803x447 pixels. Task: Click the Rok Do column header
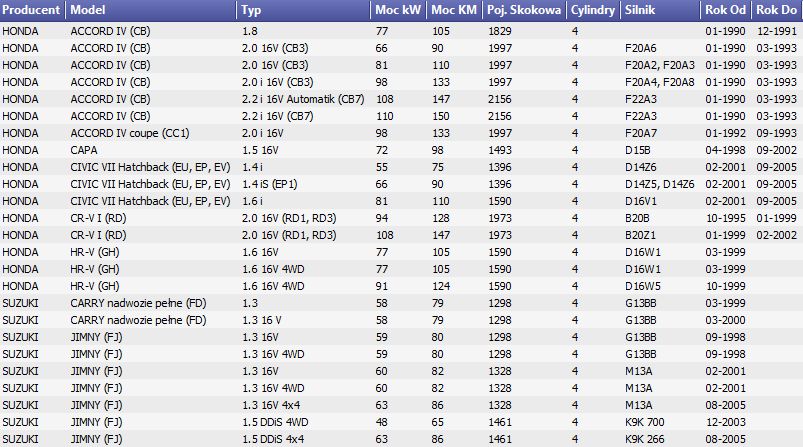tap(777, 10)
